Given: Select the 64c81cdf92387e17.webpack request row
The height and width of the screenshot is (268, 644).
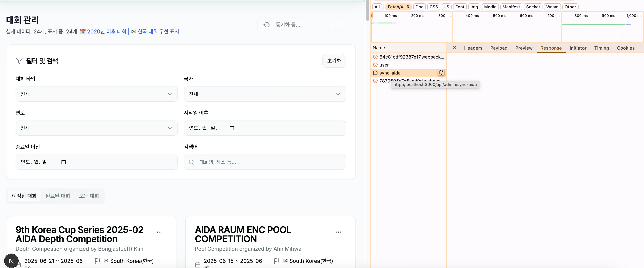Looking at the screenshot, I should pos(408,57).
